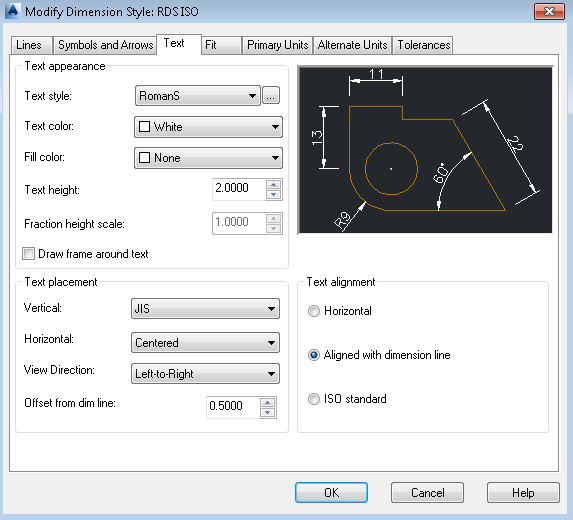This screenshot has height=520, width=573.
Task: Open text style editor ellipsis button
Action: (271, 96)
